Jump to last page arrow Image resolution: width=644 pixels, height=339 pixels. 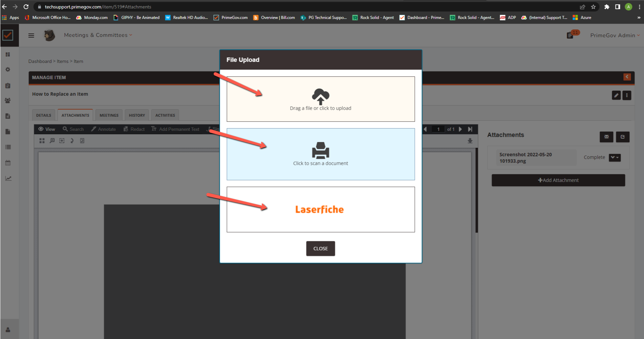tap(470, 129)
